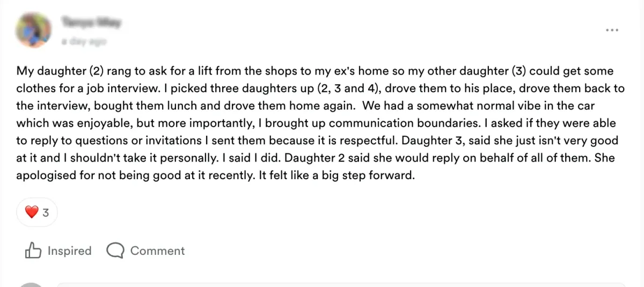Mark the post as Inspired via label

69,251
